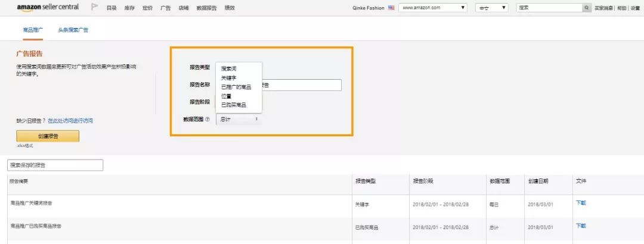Expand the 数据范围 dropdown showing 总计
The height and width of the screenshot is (244, 644).
click(239, 119)
